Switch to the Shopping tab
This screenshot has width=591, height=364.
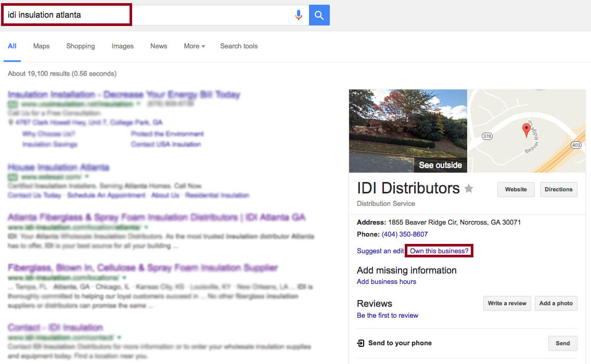(81, 46)
